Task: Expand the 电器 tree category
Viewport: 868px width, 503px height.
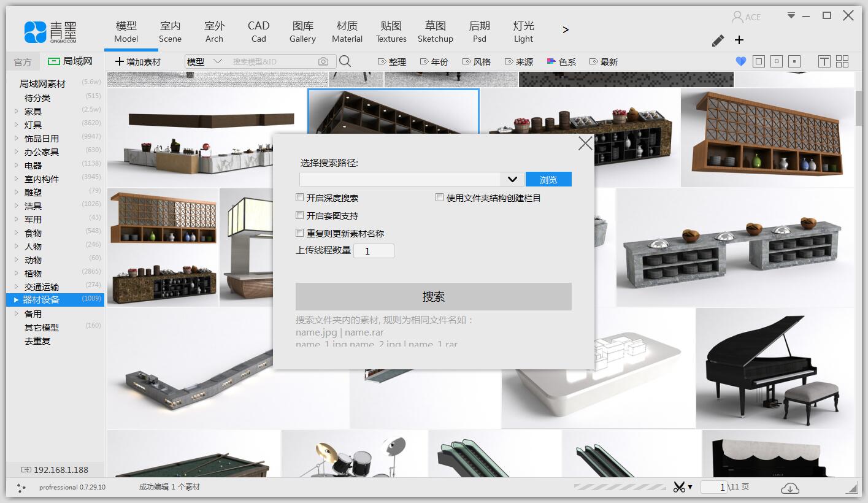Action: click(x=16, y=166)
